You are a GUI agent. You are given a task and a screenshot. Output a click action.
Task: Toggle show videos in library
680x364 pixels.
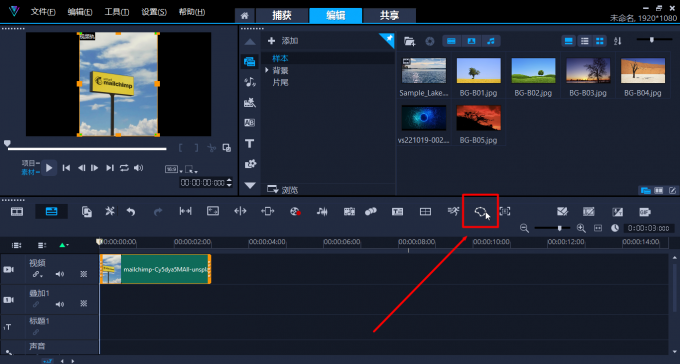(x=451, y=41)
